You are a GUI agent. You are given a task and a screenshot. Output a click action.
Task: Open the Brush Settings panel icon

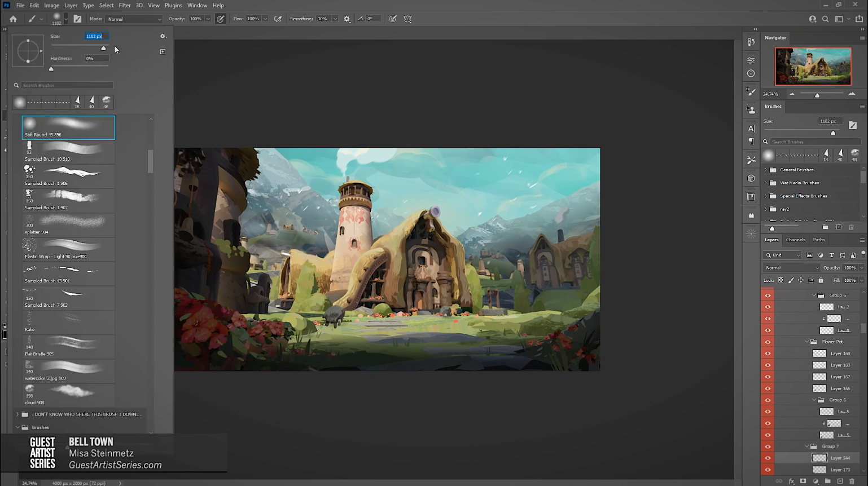point(751,91)
